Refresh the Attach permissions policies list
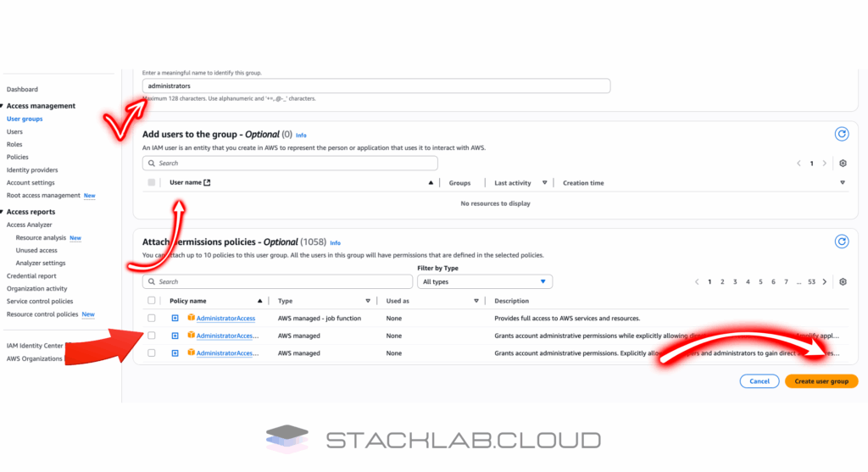This screenshot has width=868, height=472. [842, 242]
